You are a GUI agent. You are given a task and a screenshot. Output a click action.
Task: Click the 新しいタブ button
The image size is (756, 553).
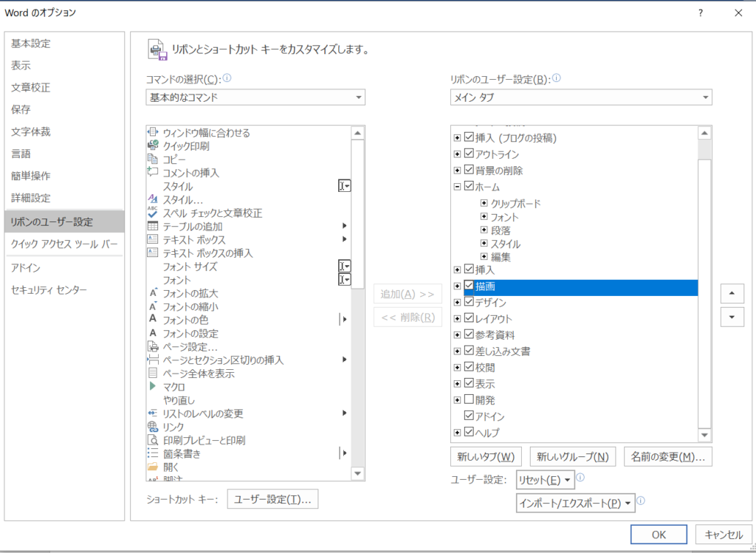(x=486, y=456)
